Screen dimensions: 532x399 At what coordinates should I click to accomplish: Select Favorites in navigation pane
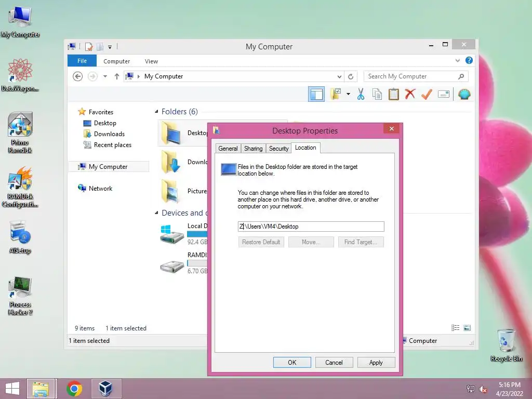point(96,112)
